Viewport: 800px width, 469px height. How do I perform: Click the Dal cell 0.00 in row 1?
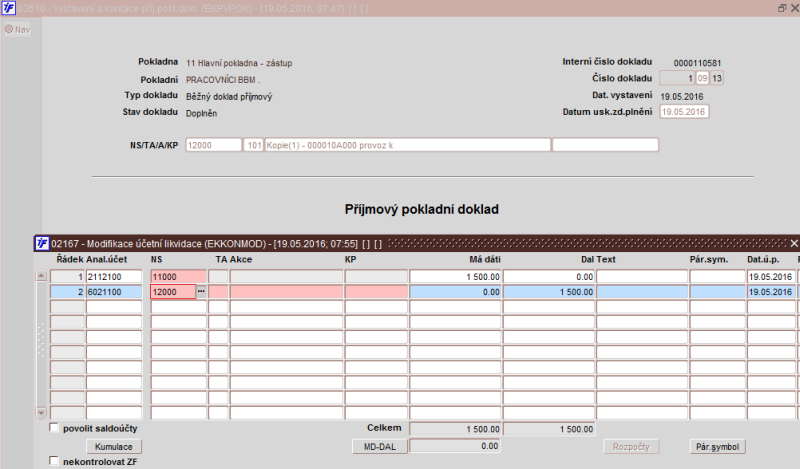(549, 277)
